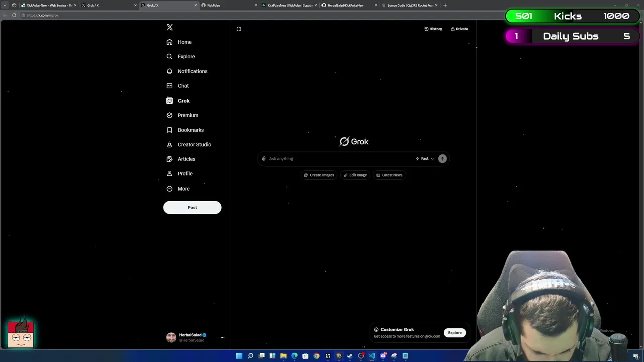Open the Fast model dropdown
The height and width of the screenshot is (362, 644).
tap(425, 159)
